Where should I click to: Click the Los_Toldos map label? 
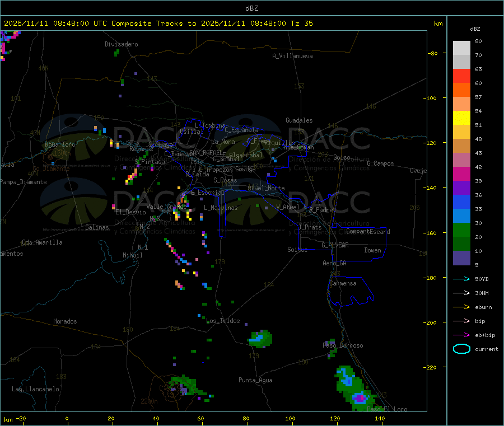click(x=223, y=321)
